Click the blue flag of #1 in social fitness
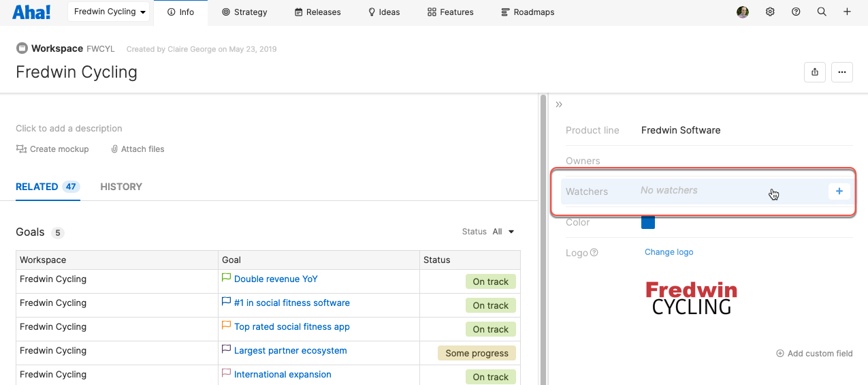This screenshot has width=868, height=385. pos(227,302)
